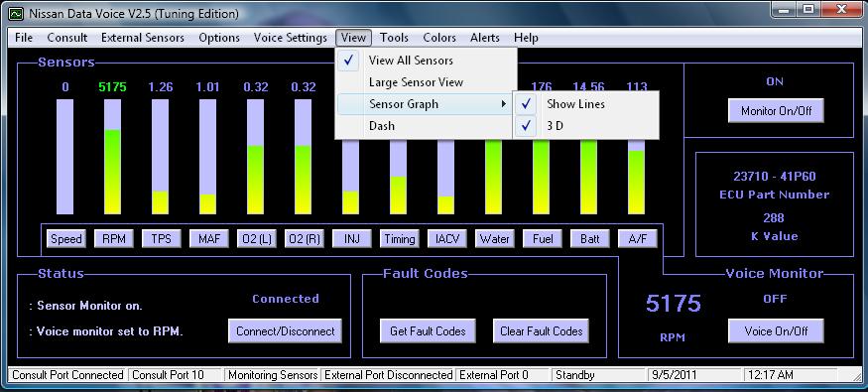Click the Nissan Data Voice title bar icon
Image resolution: width=868 pixels, height=392 pixels.
click(x=17, y=13)
